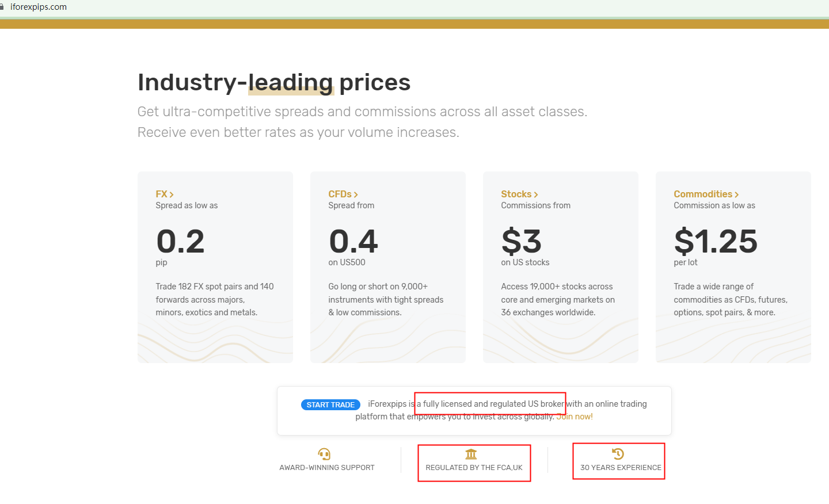829x504 pixels.
Task: Open the Commodities heading link
Action: tap(702, 194)
